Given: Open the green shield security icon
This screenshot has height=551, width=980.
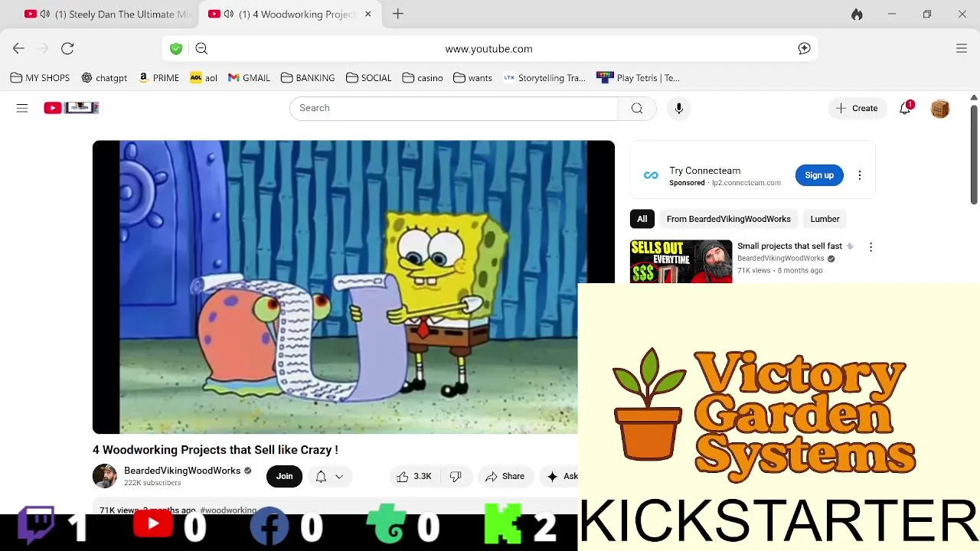Looking at the screenshot, I should pos(176,48).
